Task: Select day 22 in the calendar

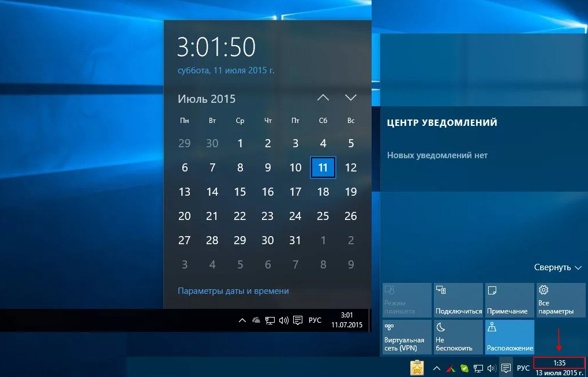Action: tap(240, 216)
